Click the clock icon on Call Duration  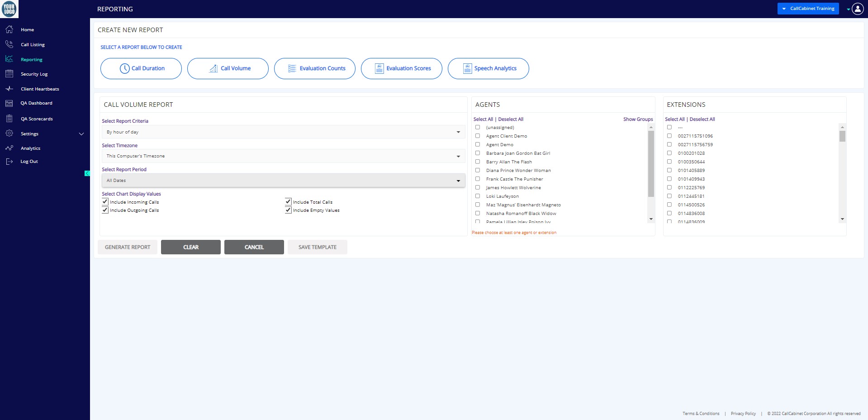coord(124,68)
